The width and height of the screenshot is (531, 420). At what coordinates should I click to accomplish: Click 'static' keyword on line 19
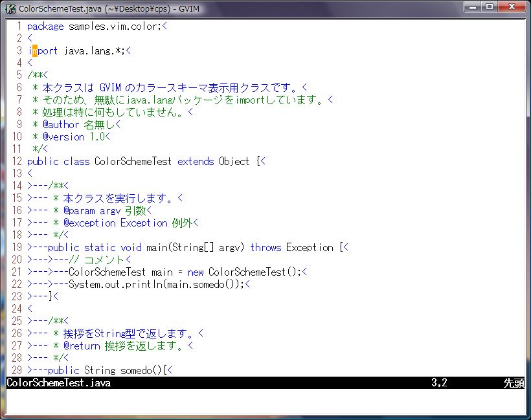coord(100,247)
